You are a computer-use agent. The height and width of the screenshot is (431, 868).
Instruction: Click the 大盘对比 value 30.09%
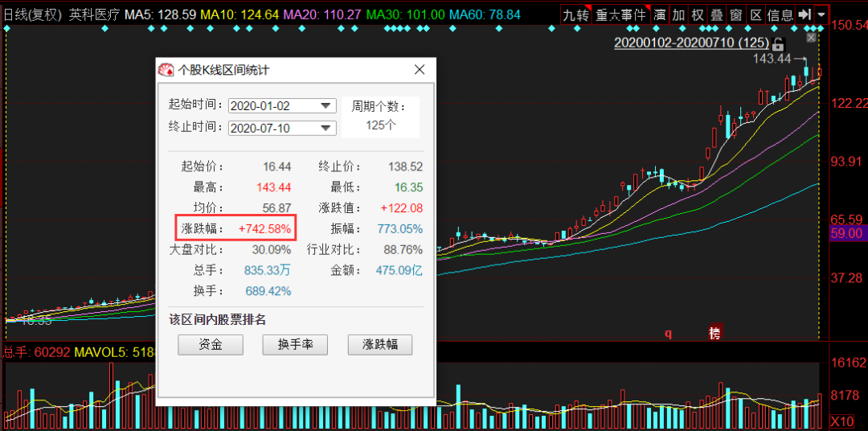pyautogui.click(x=273, y=249)
